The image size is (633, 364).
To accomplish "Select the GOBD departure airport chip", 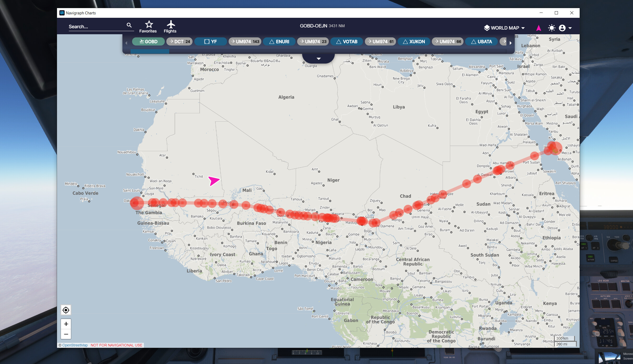I will 148,42.
